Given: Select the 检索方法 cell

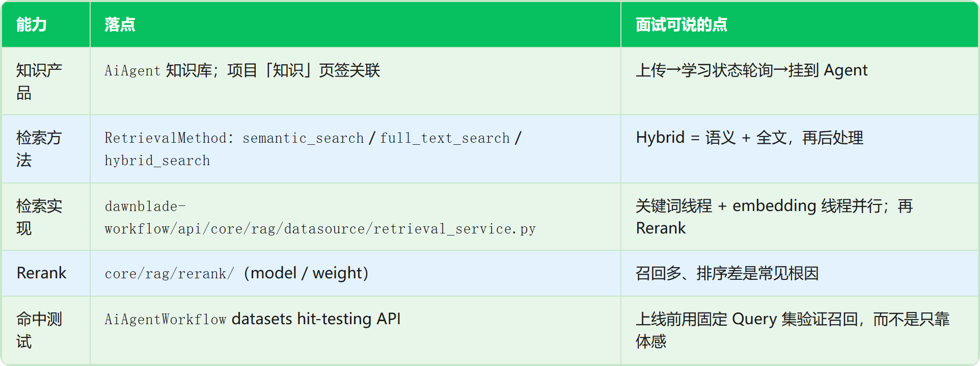Looking at the screenshot, I should (46, 149).
